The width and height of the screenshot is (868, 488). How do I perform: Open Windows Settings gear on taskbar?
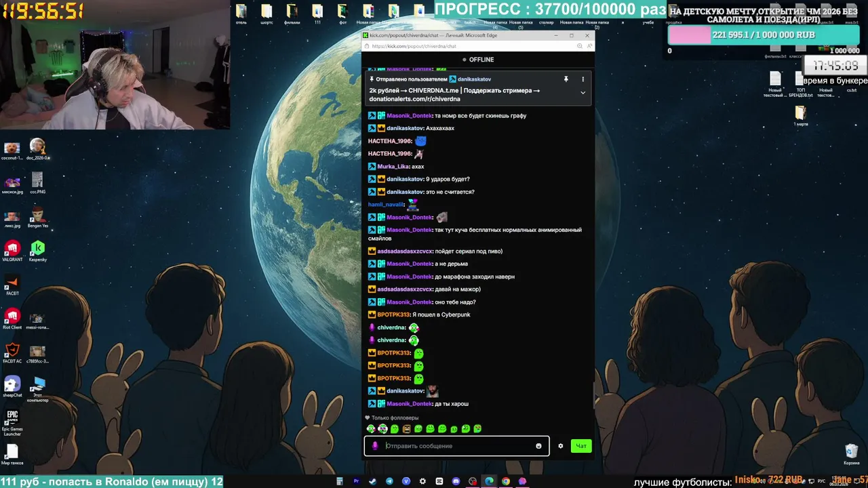[x=422, y=481]
